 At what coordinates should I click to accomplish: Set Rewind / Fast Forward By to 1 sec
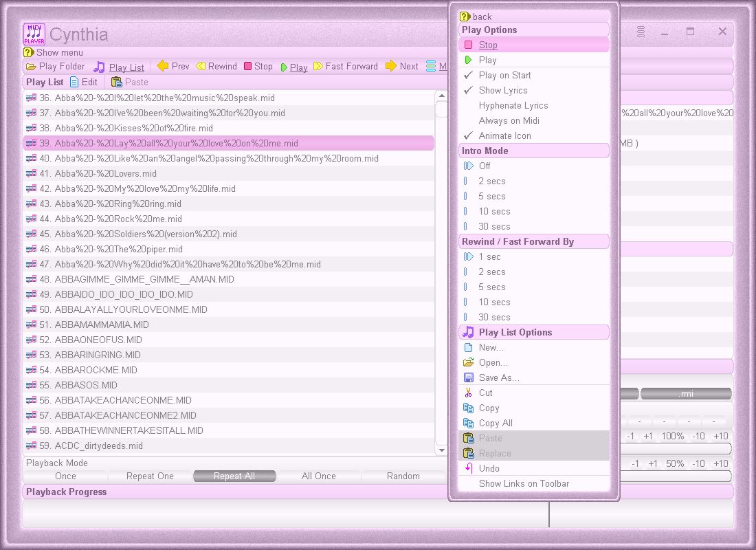pos(534,256)
